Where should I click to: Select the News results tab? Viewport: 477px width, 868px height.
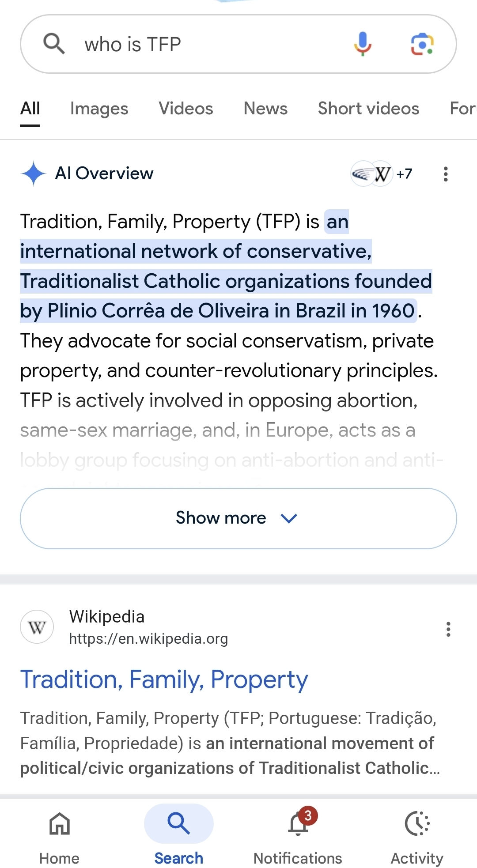point(265,109)
